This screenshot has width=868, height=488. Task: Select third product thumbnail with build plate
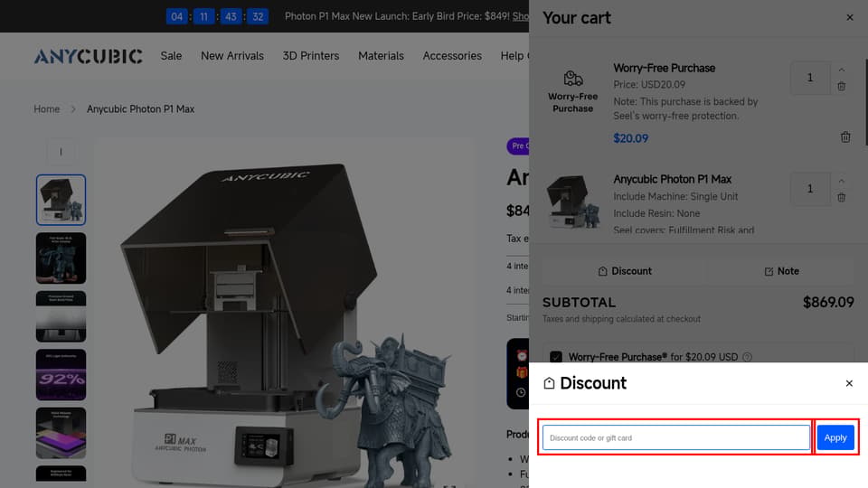(x=61, y=316)
